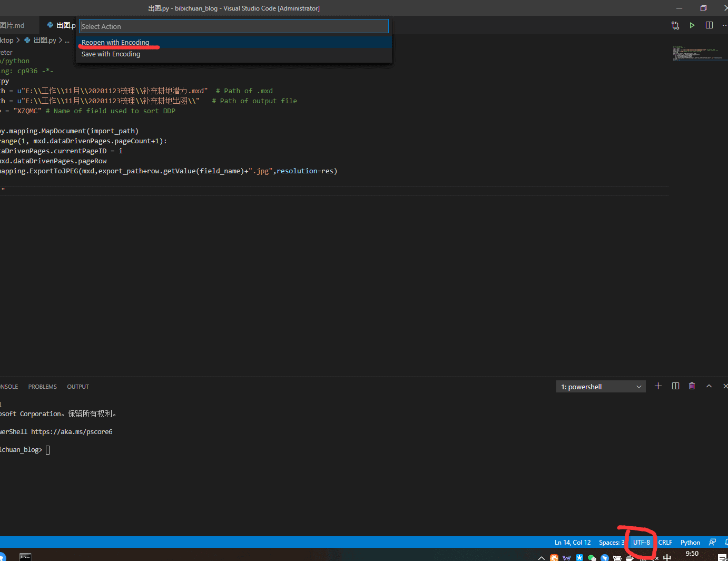Choose Reopen with Encoding
The width and height of the screenshot is (728, 561).
[x=115, y=42]
